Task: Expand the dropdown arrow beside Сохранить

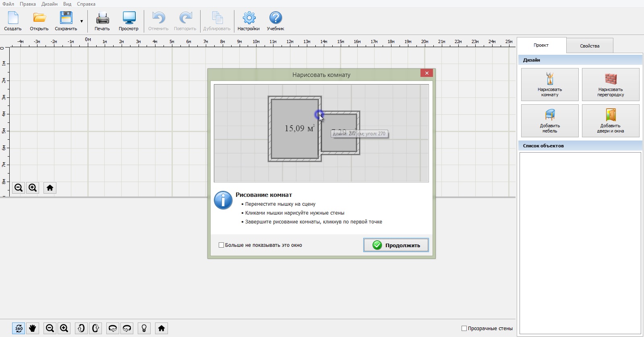Action: click(x=82, y=21)
